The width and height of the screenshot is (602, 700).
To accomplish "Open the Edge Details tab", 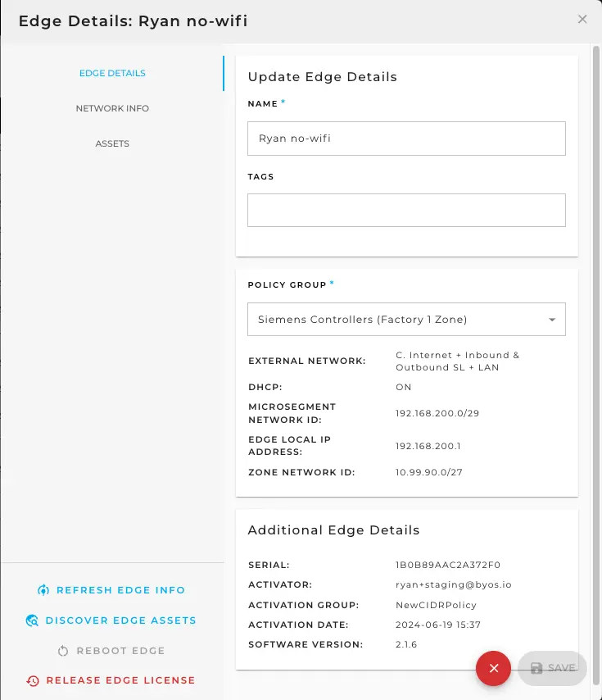I will click(x=112, y=73).
